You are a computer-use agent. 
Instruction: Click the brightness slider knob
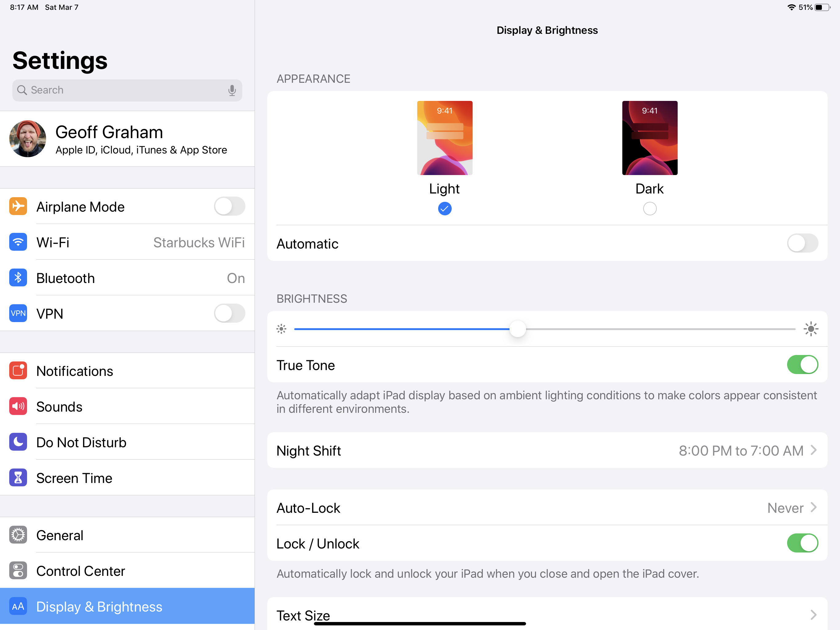[517, 329]
